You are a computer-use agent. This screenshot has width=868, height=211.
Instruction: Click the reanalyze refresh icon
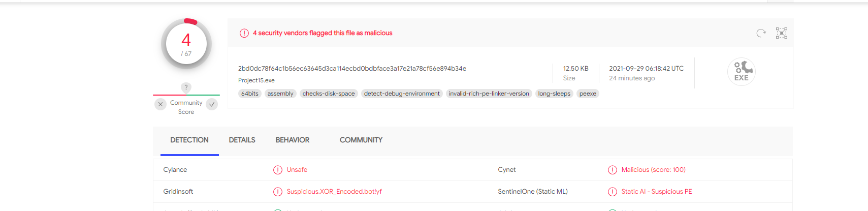click(x=760, y=33)
